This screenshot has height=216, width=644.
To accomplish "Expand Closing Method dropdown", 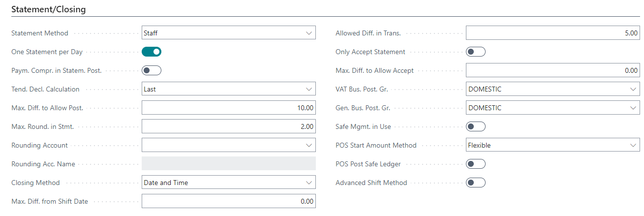I will tap(308, 183).
